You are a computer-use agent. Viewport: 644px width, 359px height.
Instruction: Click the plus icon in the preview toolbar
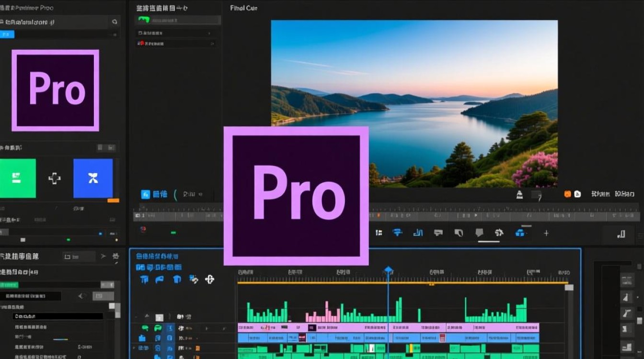point(546,233)
